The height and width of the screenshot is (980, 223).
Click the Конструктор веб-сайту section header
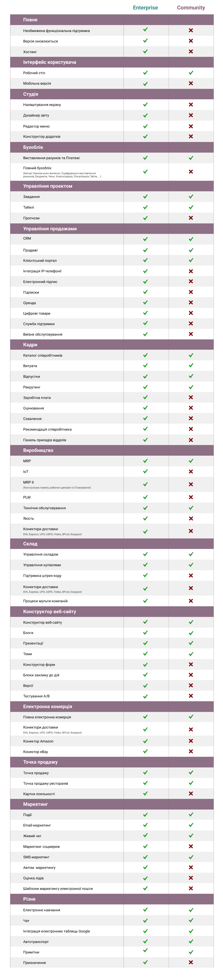(49, 611)
